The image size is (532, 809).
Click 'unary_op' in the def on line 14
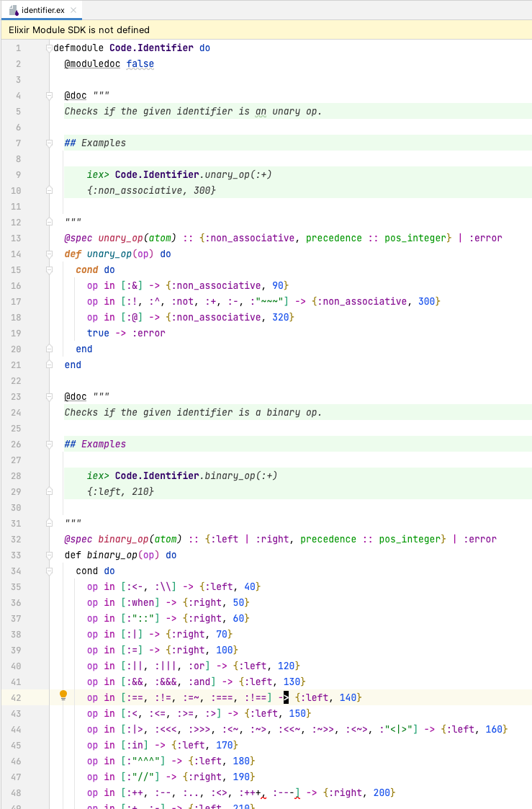point(109,254)
